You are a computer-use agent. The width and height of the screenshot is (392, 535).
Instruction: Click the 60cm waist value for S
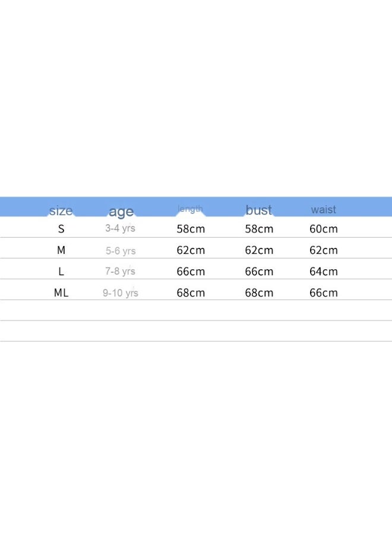pyautogui.click(x=324, y=229)
